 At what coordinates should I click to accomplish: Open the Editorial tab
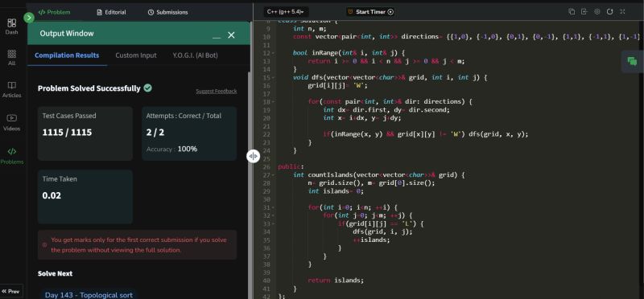(111, 12)
